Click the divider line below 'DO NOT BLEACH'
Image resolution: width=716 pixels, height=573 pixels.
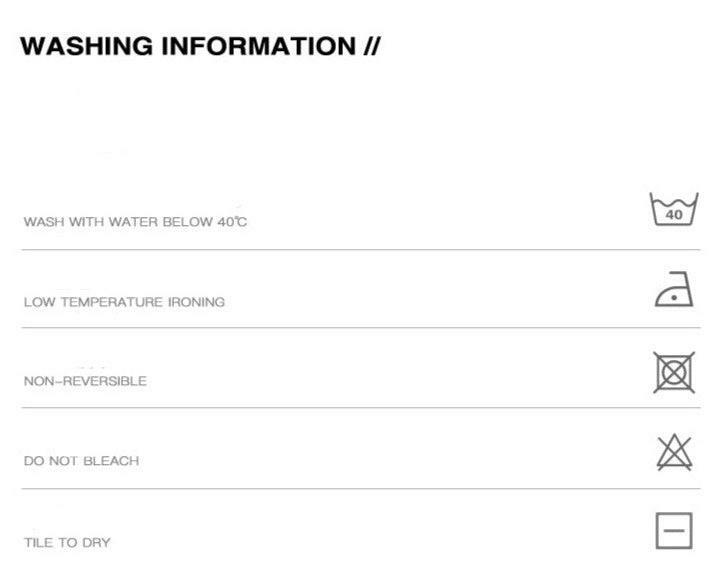click(x=361, y=489)
